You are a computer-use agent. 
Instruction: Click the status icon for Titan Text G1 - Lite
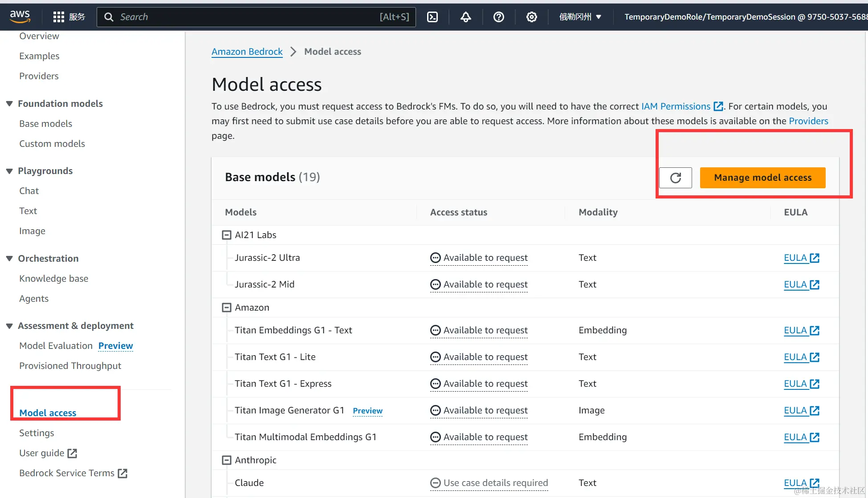click(436, 357)
